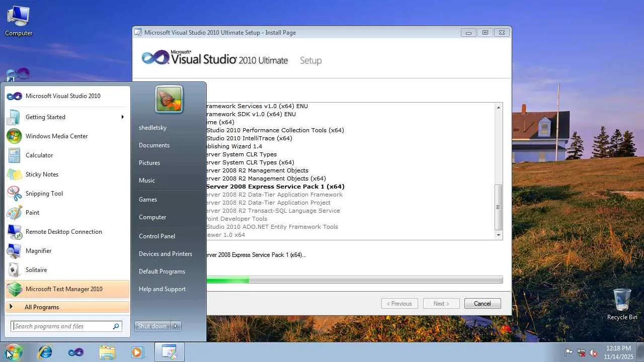This screenshot has height=362, width=644.
Task: Launch Calculator from the Start menu
Action: 67,155
